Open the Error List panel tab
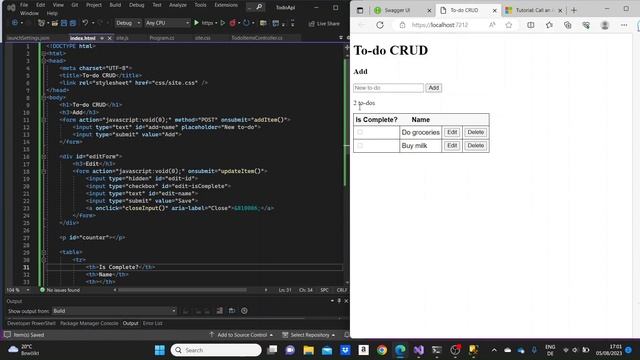Viewport: 640px width, 360px height. [x=152, y=323]
